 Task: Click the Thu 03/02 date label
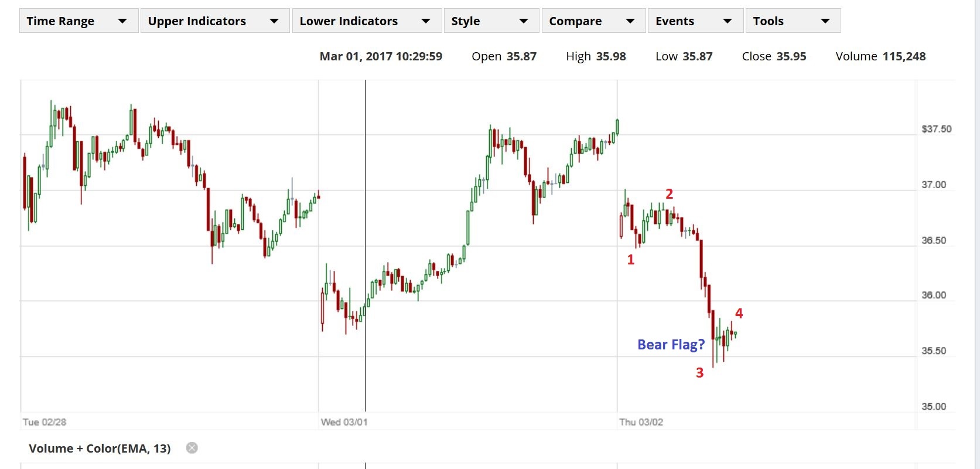(x=641, y=422)
